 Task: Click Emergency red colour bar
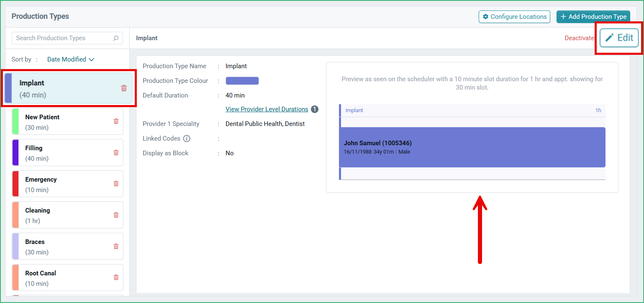[x=15, y=184]
